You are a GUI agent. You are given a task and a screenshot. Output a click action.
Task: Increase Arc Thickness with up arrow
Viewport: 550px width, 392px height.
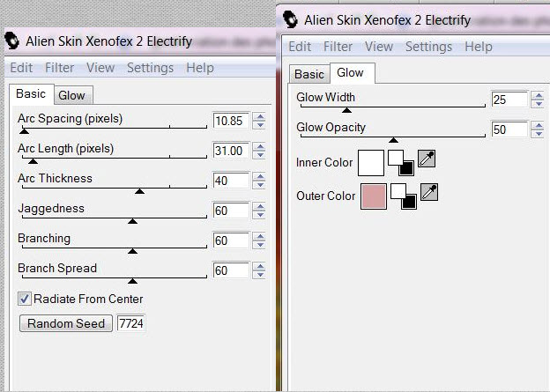259,176
